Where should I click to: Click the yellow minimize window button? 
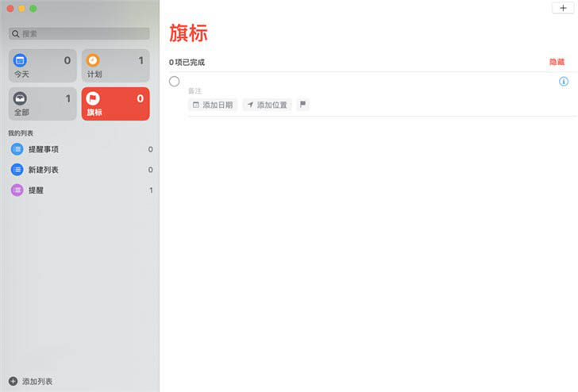click(21, 8)
